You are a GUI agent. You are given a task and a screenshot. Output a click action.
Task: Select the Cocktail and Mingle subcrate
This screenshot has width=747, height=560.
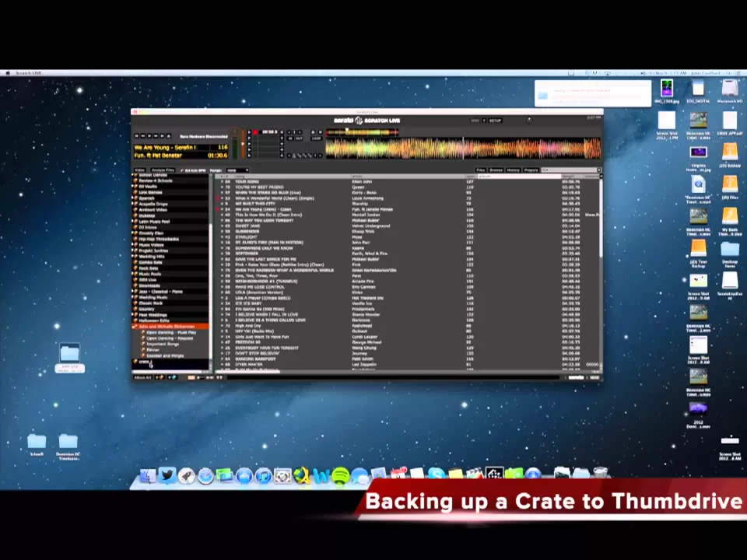(165, 355)
